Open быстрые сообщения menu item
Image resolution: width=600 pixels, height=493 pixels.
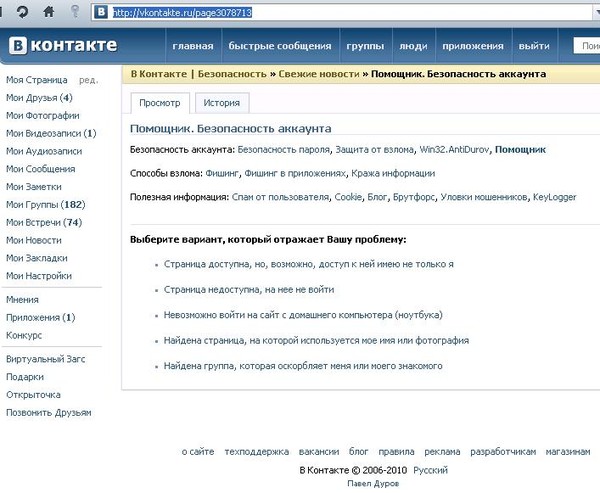[280, 46]
